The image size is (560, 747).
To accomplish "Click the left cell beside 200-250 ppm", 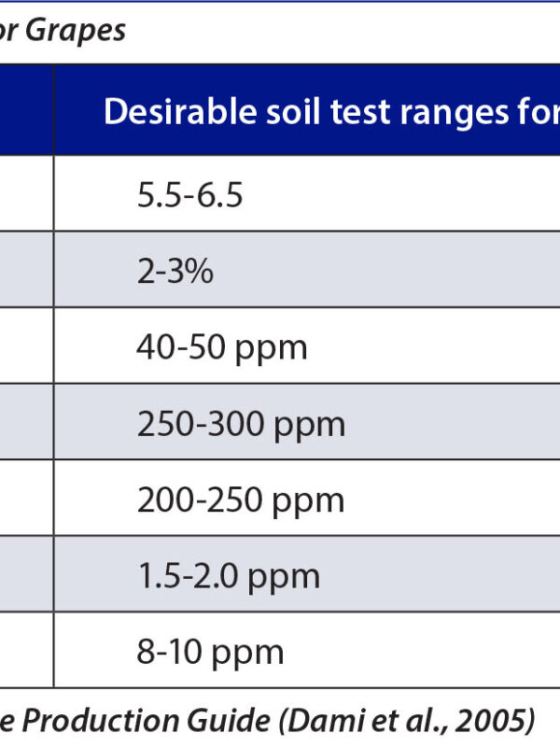I will (26, 500).
